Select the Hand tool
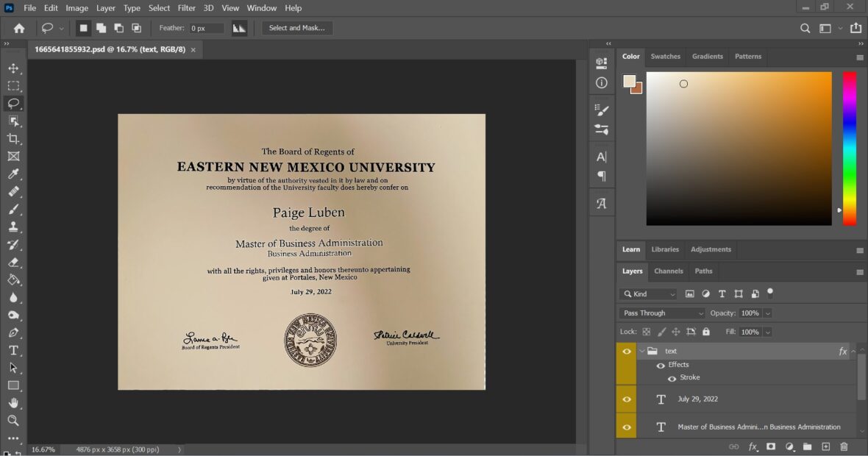The image size is (868, 456). 13,403
